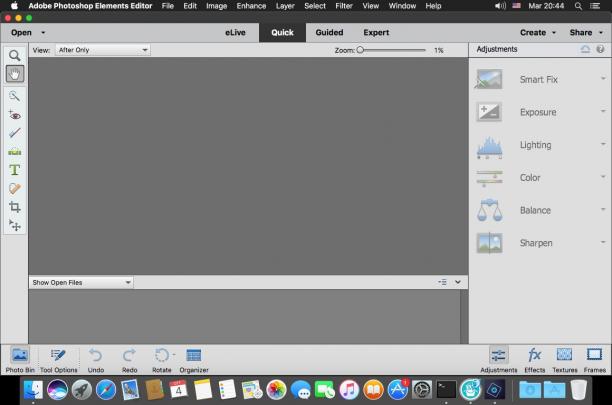Switch to the Guided tab
612x405 pixels.
(x=329, y=33)
